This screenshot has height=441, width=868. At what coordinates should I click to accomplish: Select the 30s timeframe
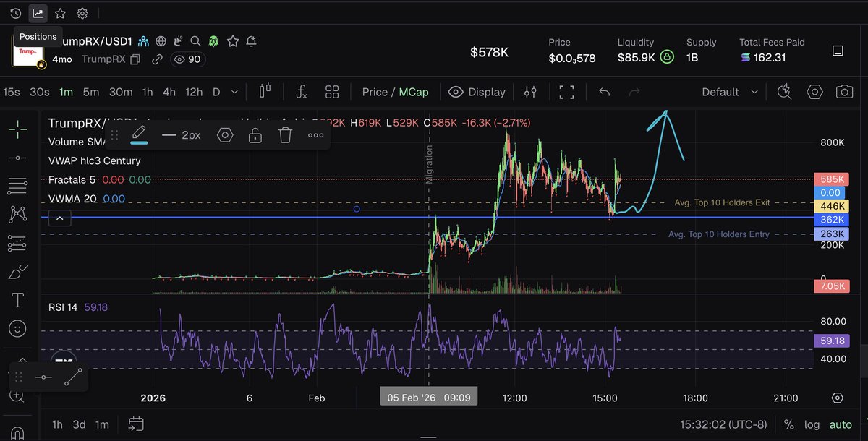click(40, 92)
